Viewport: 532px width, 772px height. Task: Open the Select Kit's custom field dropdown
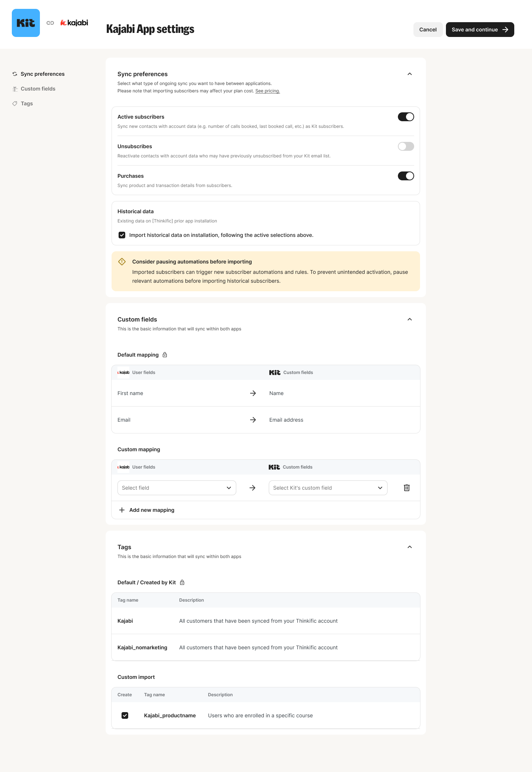(x=328, y=488)
